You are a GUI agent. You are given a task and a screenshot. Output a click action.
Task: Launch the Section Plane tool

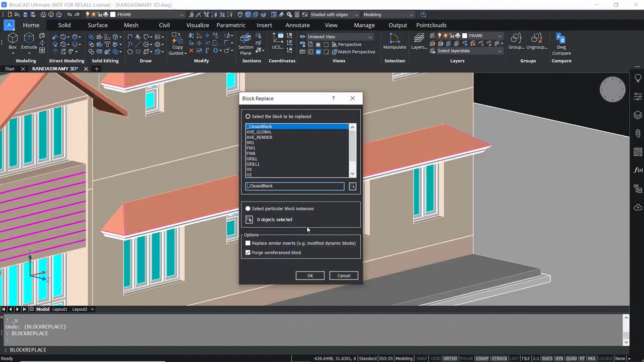[x=246, y=44]
